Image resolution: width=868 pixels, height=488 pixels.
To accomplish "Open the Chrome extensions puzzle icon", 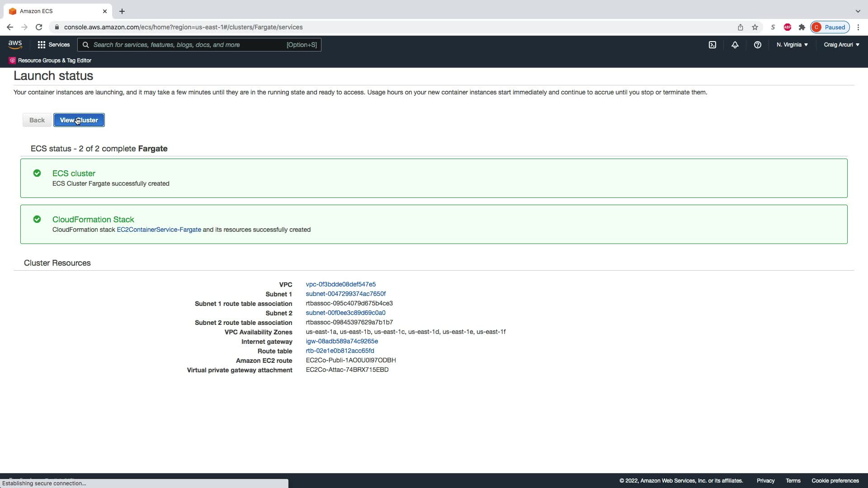I will coord(802,27).
